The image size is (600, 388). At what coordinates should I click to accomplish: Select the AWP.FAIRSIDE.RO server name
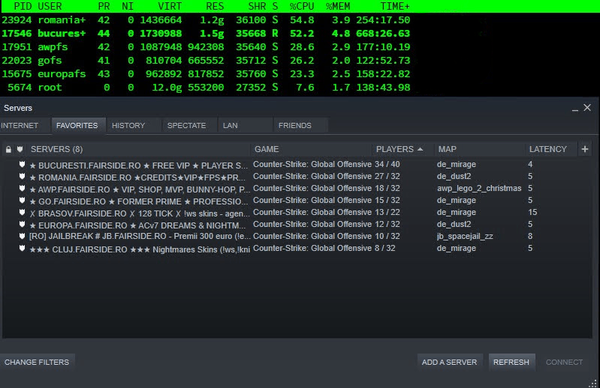tap(140, 189)
